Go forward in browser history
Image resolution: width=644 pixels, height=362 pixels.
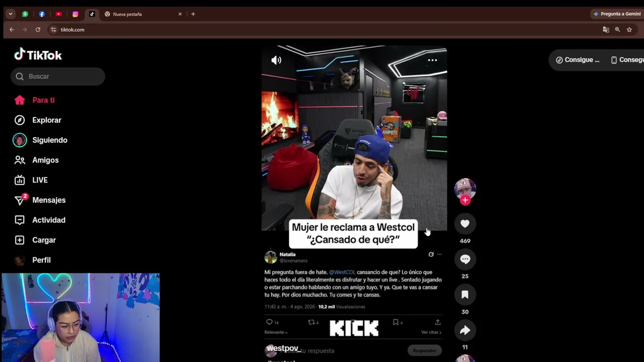point(25,30)
